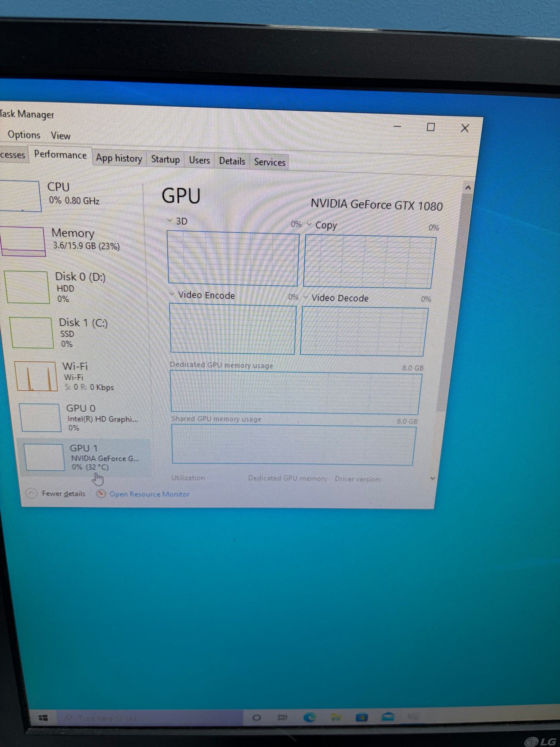Image resolution: width=560 pixels, height=747 pixels.
Task: Click the scrollbar up arrow in GPU pane
Action: (468, 188)
